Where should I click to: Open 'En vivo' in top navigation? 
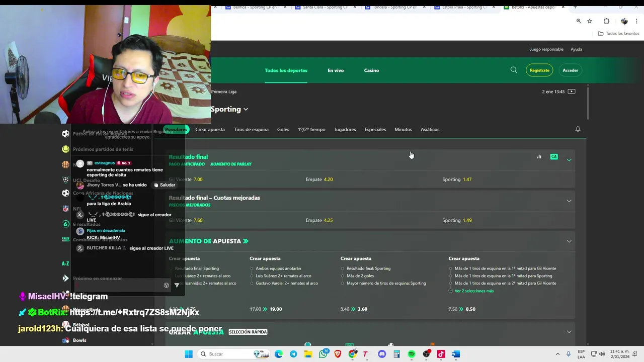(336, 70)
